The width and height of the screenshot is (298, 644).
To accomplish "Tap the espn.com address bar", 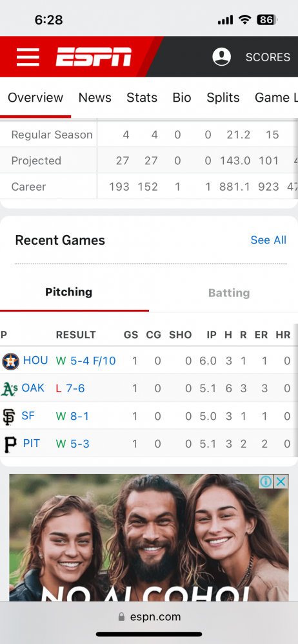I will pos(149,617).
